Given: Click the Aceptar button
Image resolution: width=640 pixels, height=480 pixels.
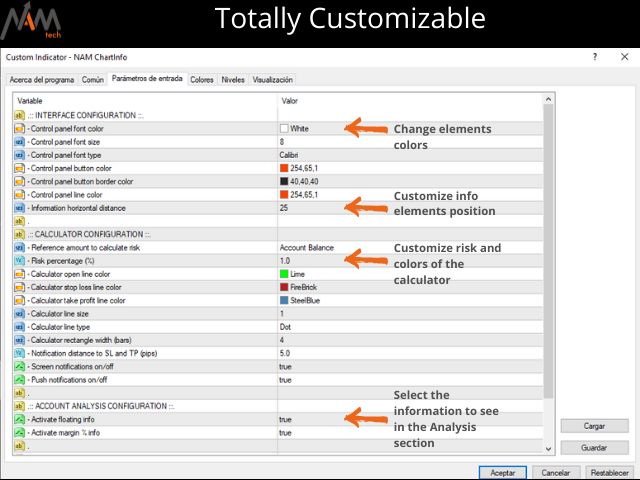Looking at the screenshot, I should 502,473.
